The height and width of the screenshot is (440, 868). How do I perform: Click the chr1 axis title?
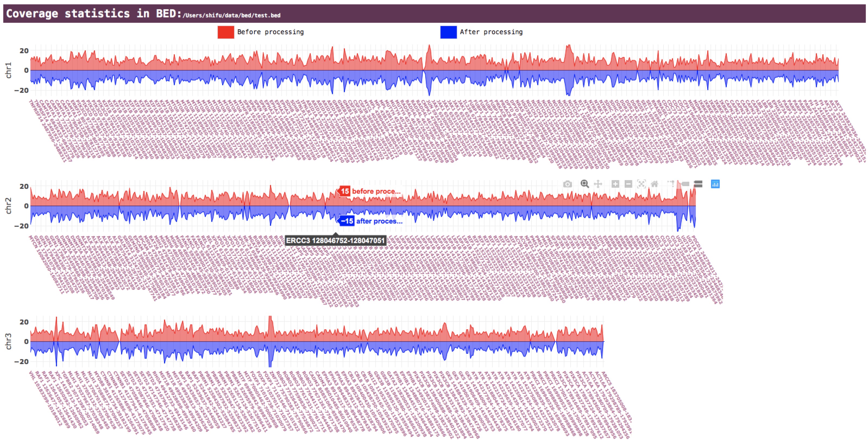tap(8, 70)
